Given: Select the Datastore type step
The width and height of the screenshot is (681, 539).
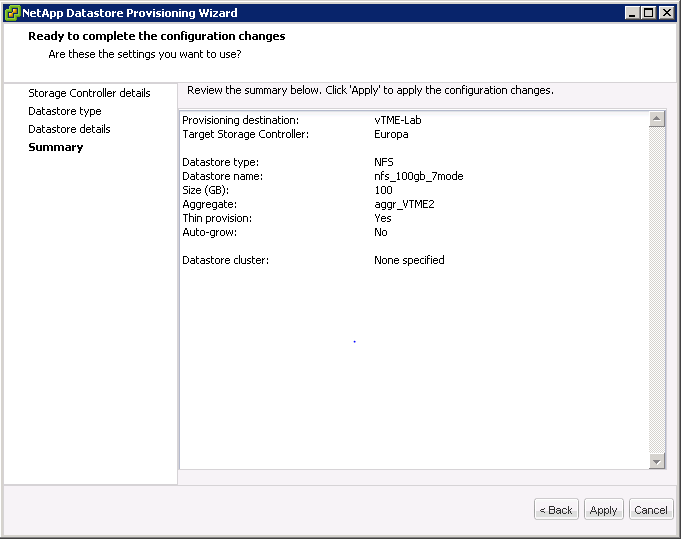Looking at the screenshot, I should pyautogui.click(x=65, y=111).
